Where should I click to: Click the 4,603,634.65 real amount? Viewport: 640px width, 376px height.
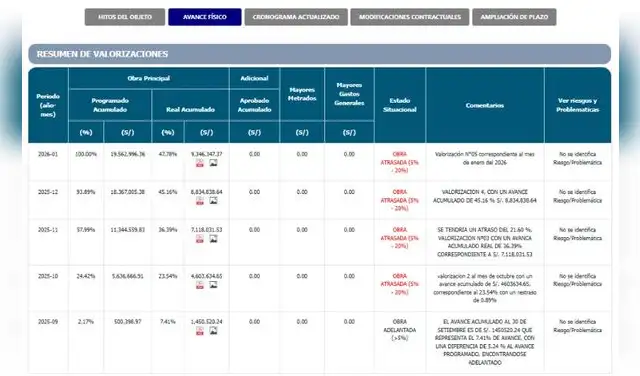click(x=207, y=276)
